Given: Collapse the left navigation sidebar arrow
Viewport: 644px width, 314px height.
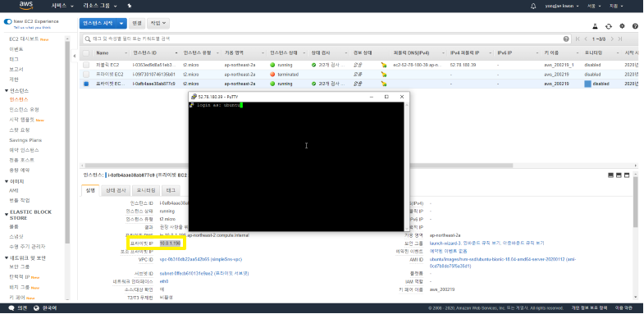Looking at the screenshot, I should click(x=75, y=56).
